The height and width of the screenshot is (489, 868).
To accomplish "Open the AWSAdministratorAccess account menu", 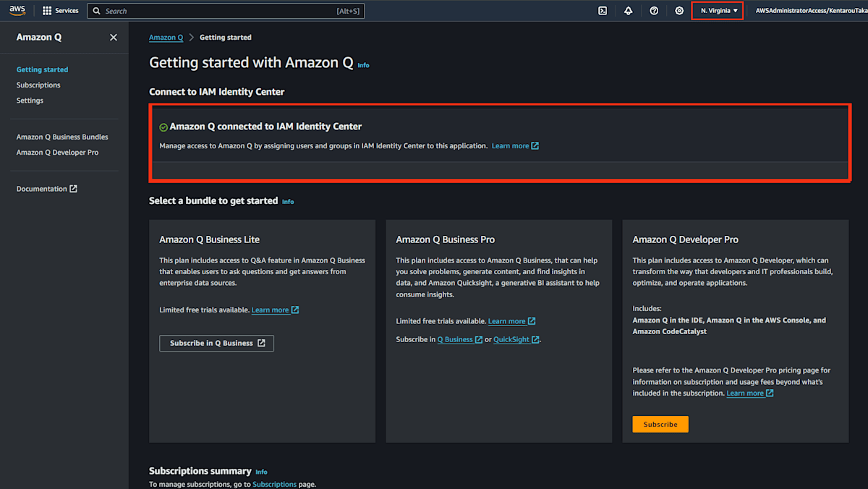I will [811, 11].
